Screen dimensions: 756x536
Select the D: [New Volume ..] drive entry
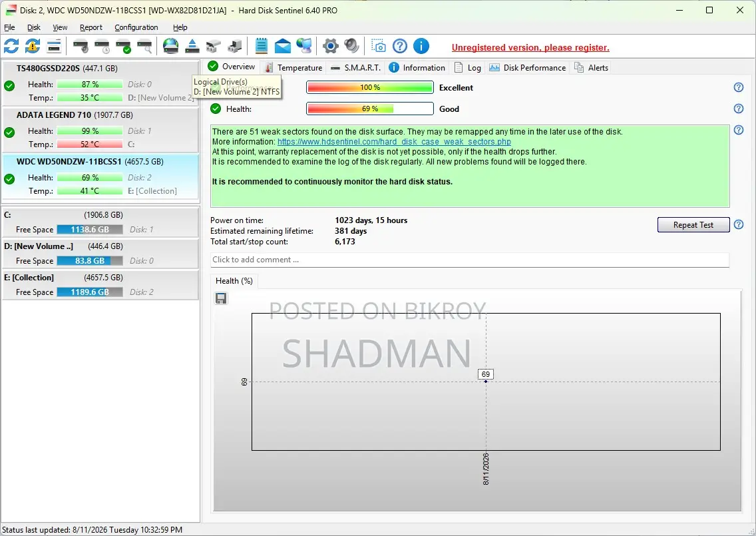coord(100,253)
